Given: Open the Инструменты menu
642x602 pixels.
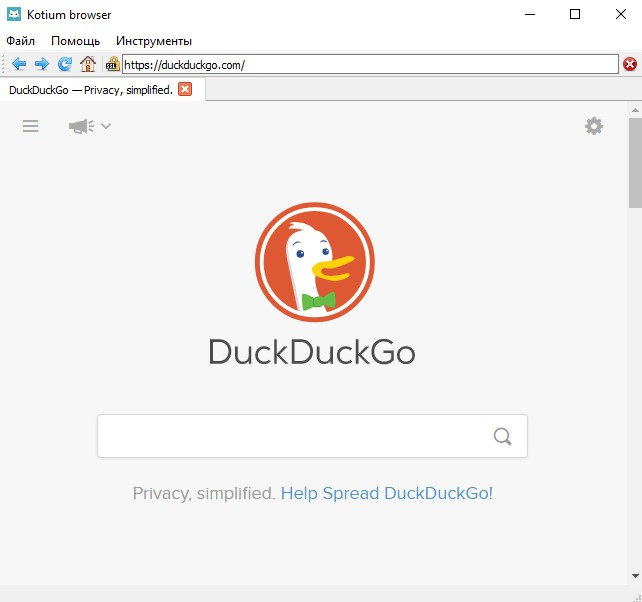Looking at the screenshot, I should click(x=154, y=41).
